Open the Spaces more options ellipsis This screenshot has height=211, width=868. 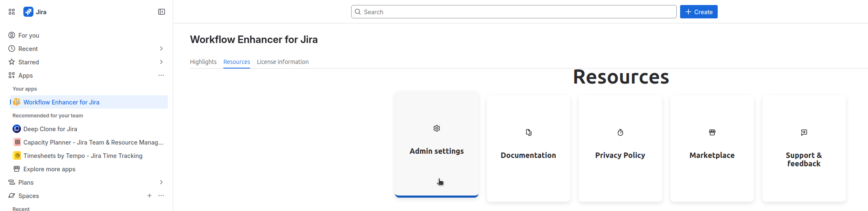click(161, 196)
